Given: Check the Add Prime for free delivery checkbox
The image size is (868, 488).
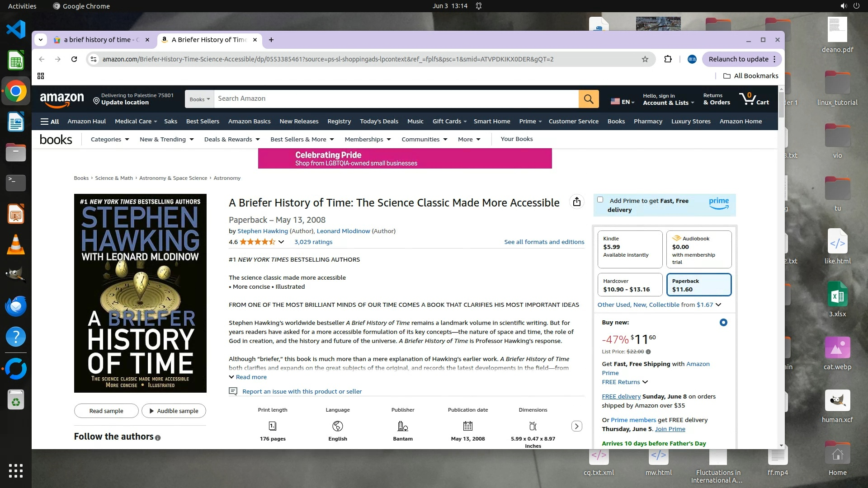Looking at the screenshot, I should click(600, 200).
